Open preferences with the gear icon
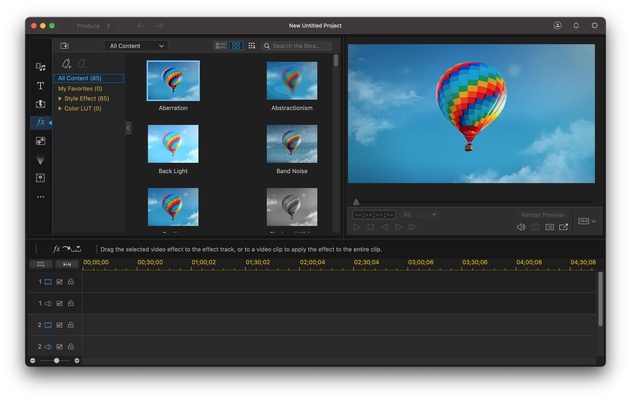631x400 pixels. point(594,25)
